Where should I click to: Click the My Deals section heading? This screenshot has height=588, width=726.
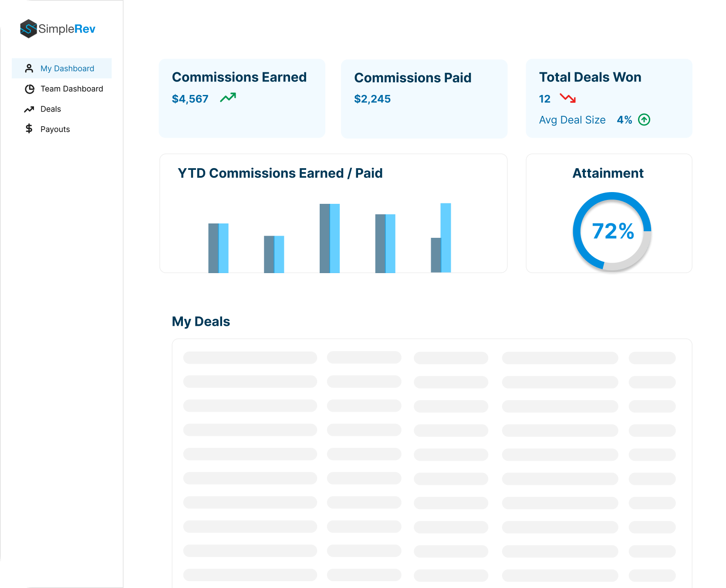click(x=201, y=321)
